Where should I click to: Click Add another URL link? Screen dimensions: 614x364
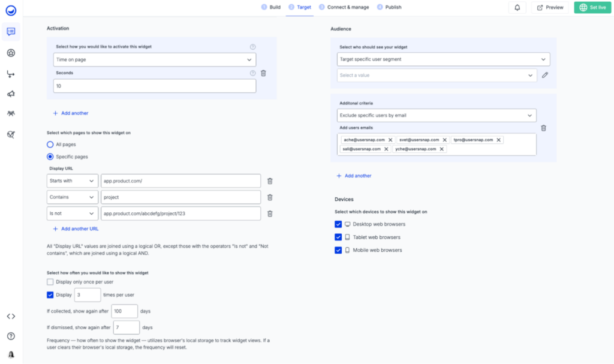76,228
